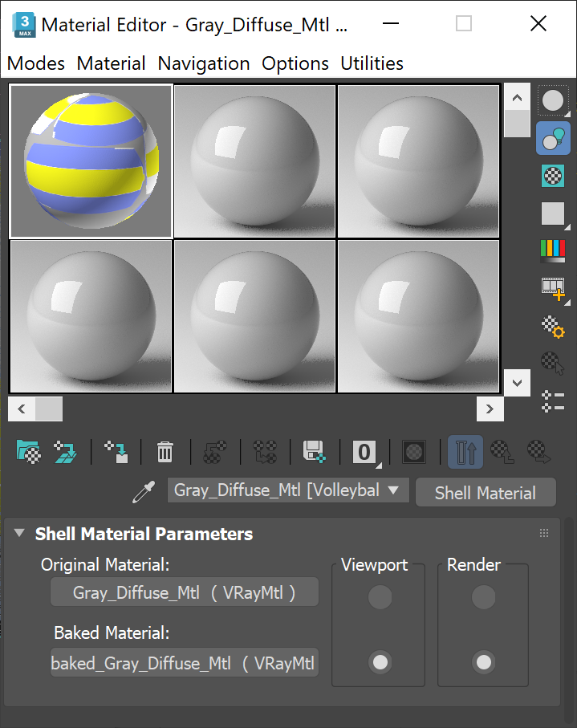Click the Make Unique icon
The width and height of the screenshot is (577, 728).
(265, 452)
